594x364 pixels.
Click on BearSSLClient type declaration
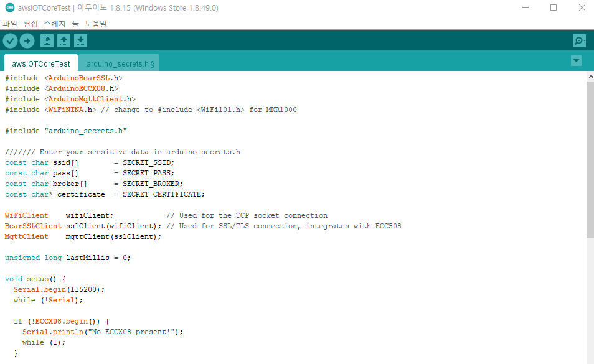point(33,226)
